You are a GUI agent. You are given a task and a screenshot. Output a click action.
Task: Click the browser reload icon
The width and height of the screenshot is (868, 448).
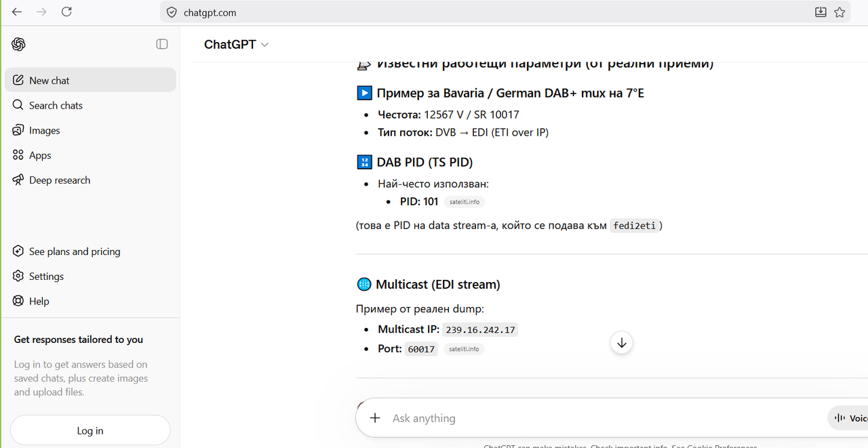click(66, 12)
